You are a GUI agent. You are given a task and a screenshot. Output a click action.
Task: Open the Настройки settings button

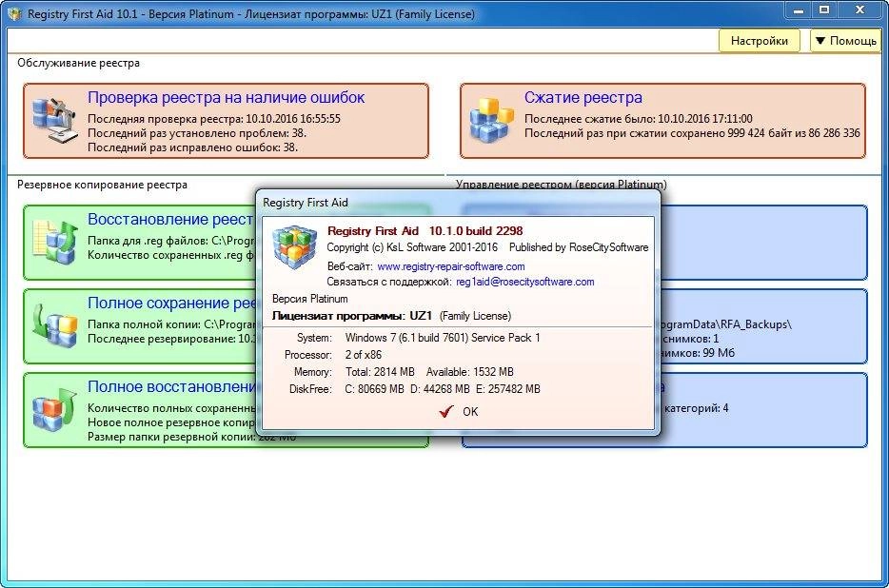click(760, 41)
